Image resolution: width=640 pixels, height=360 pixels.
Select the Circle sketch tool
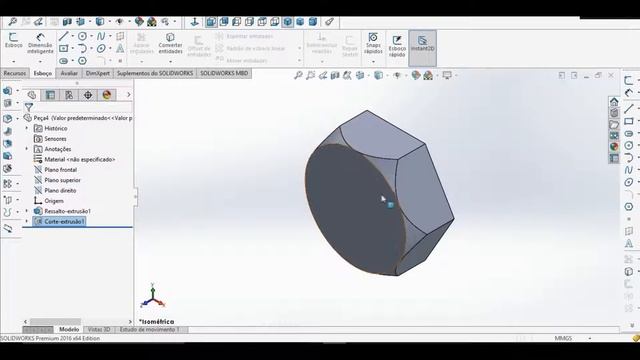point(82,36)
